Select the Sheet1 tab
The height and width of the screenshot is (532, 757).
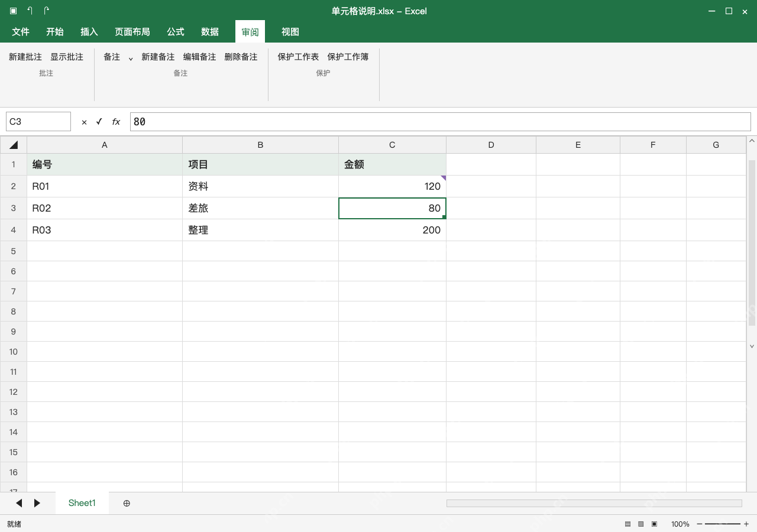pos(82,503)
